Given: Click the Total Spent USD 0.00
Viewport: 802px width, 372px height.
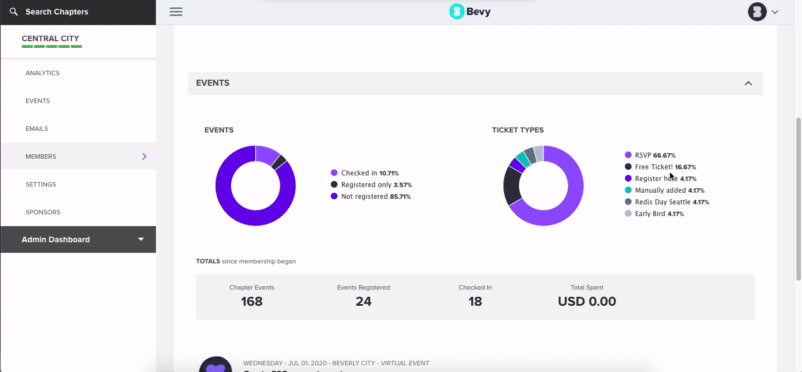Looking at the screenshot, I should click(587, 301).
